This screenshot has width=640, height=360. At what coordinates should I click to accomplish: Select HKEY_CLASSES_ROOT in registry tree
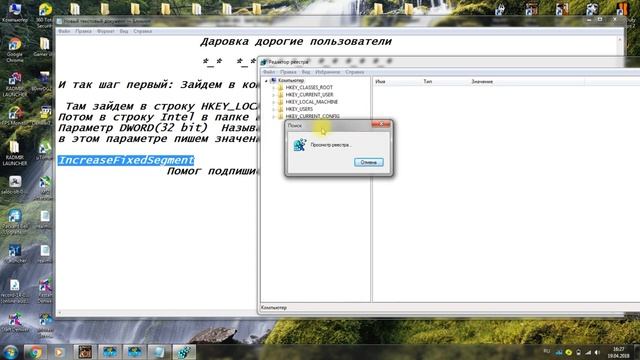pos(309,87)
